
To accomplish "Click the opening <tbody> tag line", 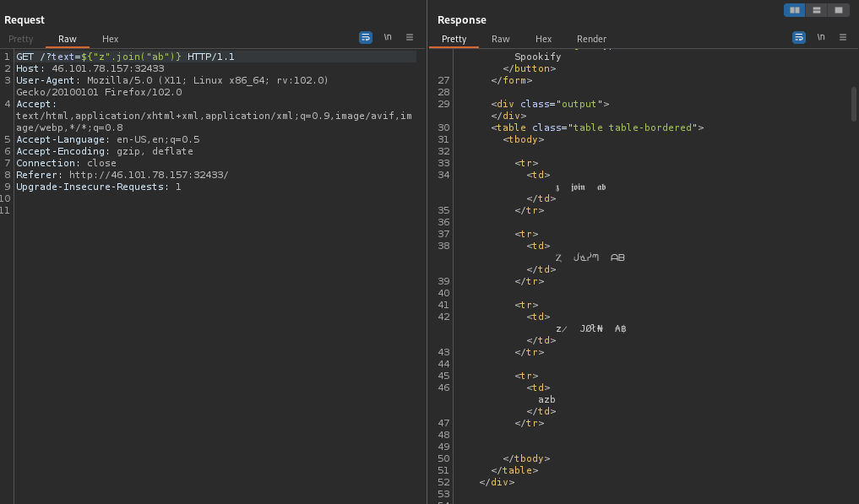I will tap(524, 139).
